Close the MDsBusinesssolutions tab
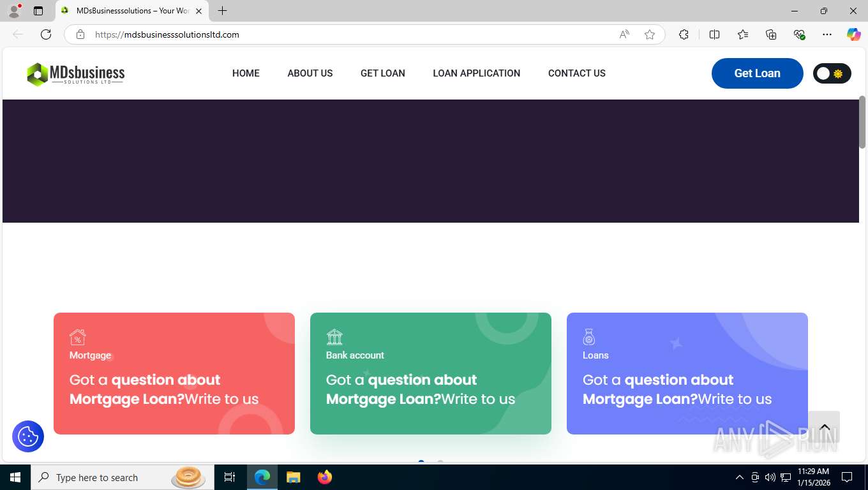This screenshot has height=490, width=868. (198, 11)
